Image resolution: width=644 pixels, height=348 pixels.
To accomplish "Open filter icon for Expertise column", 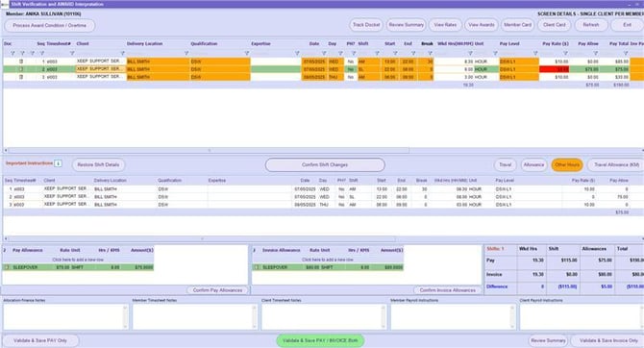I will (297, 54).
